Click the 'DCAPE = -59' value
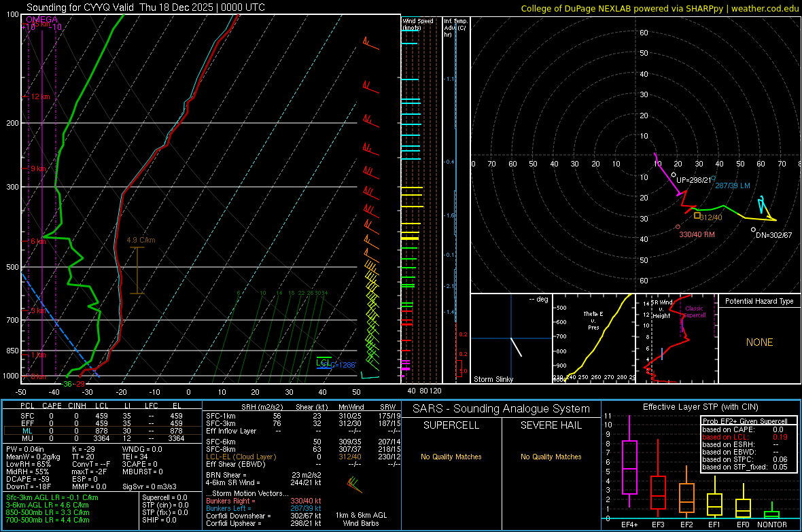Viewport: 802px width, 532px height. (x=27, y=479)
